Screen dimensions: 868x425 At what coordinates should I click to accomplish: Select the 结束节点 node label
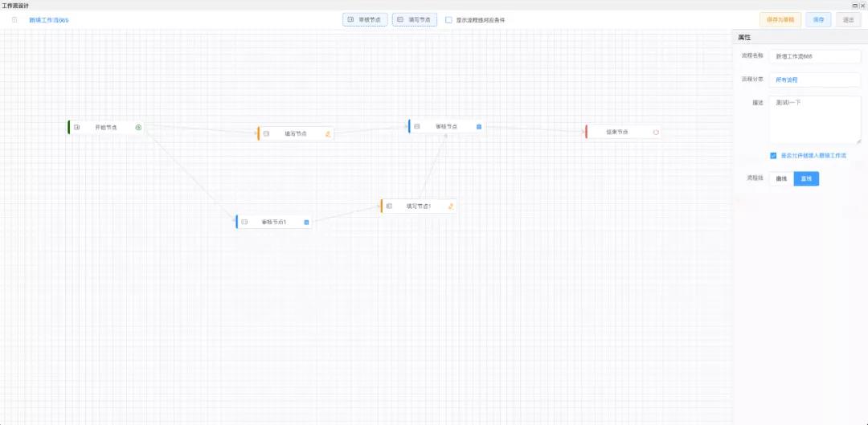click(616, 132)
